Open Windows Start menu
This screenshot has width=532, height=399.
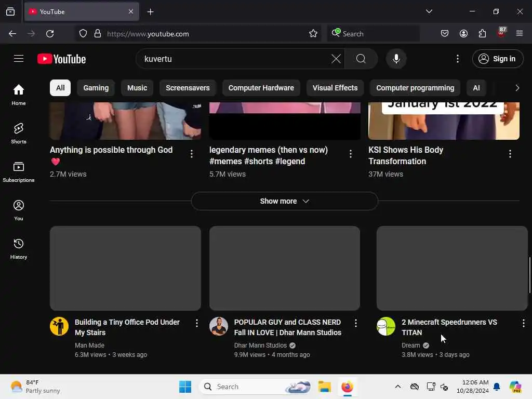(x=185, y=387)
